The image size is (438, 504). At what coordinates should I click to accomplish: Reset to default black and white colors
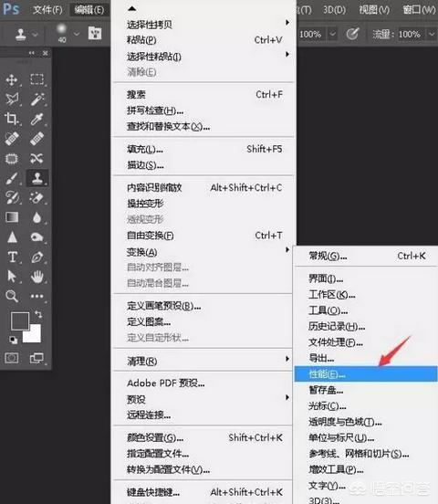coord(13,340)
